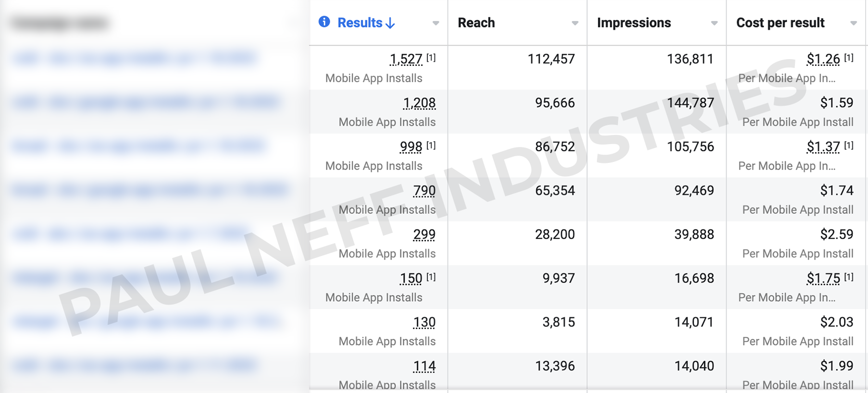868x393 pixels.
Task: Click the 998 results value
Action: click(x=411, y=147)
